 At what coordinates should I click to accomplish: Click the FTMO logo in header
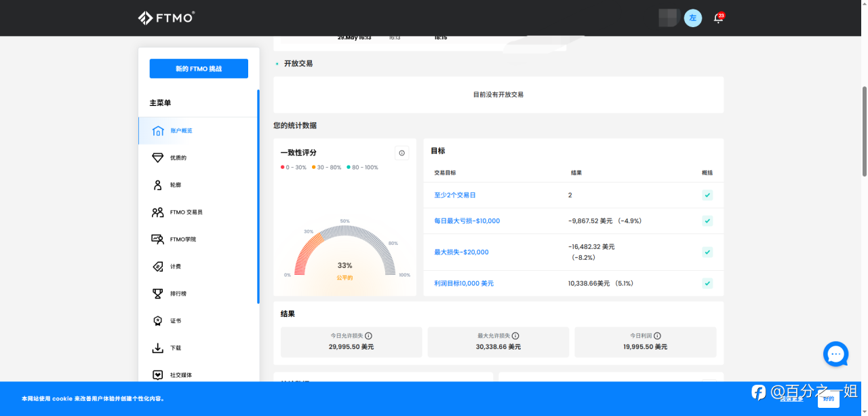pyautogui.click(x=166, y=18)
